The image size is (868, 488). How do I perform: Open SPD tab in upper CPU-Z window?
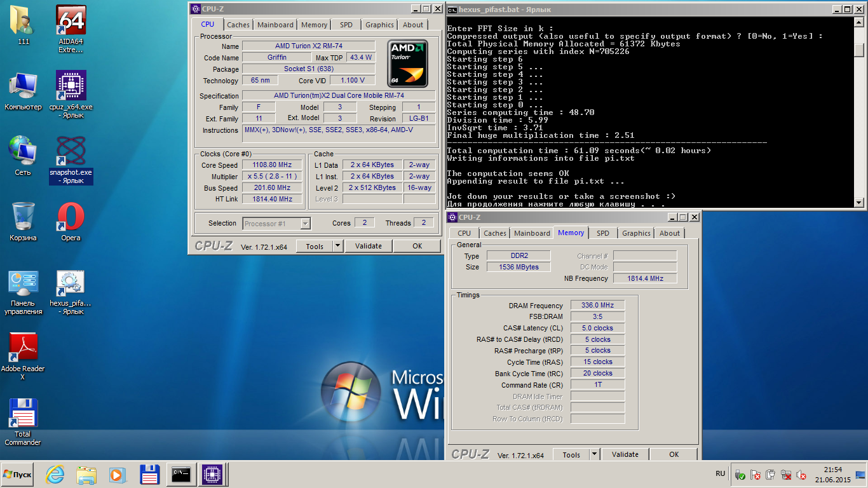coord(346,25)
